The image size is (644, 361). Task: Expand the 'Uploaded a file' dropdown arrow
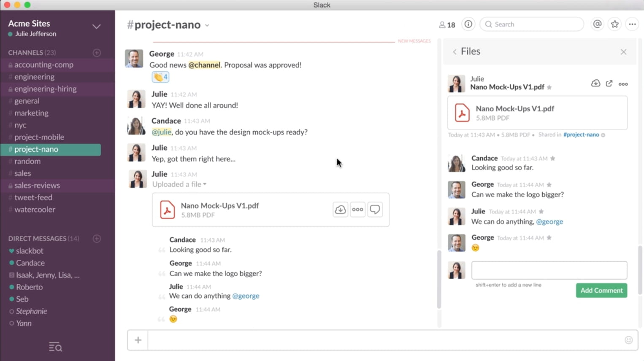pos(205,184)
